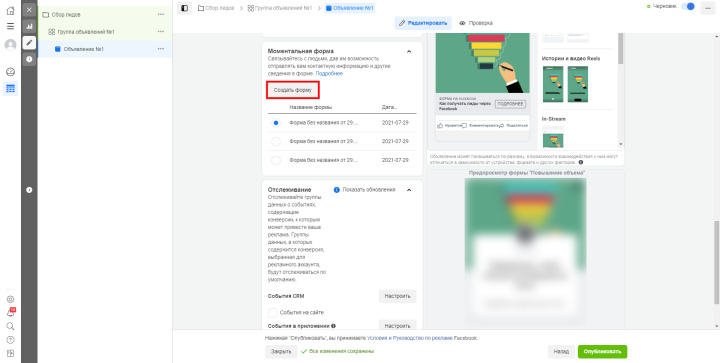Viewport: 720px width, 363px height.
Task: Toggle the draft status switch
Action: (x=687, y=6)
